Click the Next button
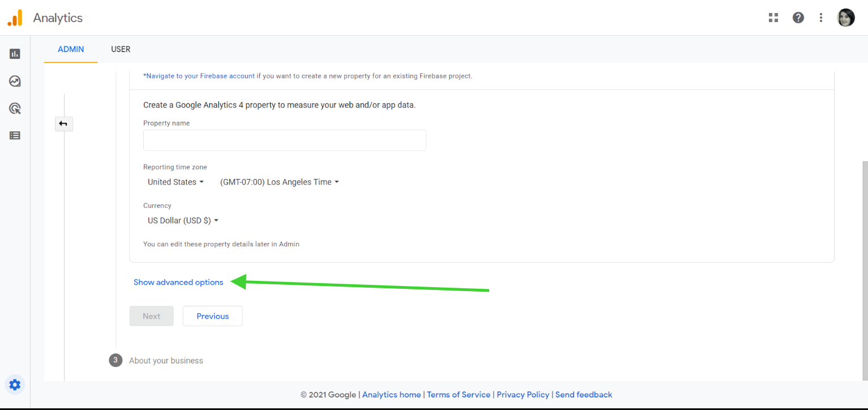Screen dimensions: 868x410 [151, 316]
